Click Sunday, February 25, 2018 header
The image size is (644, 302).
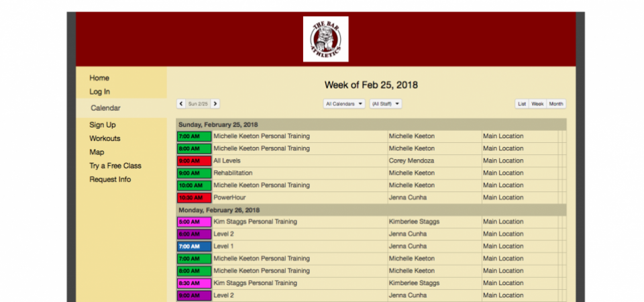pos(218,125)
